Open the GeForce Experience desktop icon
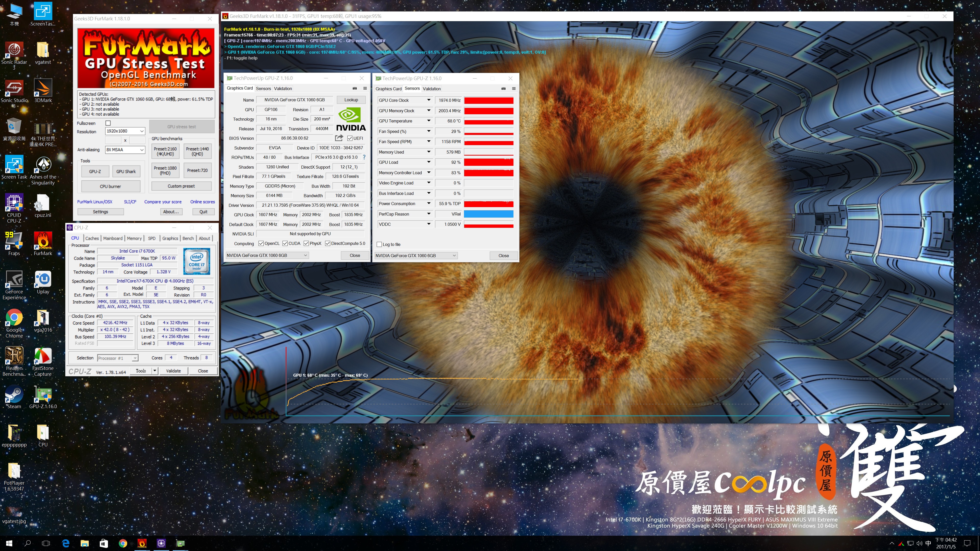Screen dimensions: 980x551 [x=14, y=285]
